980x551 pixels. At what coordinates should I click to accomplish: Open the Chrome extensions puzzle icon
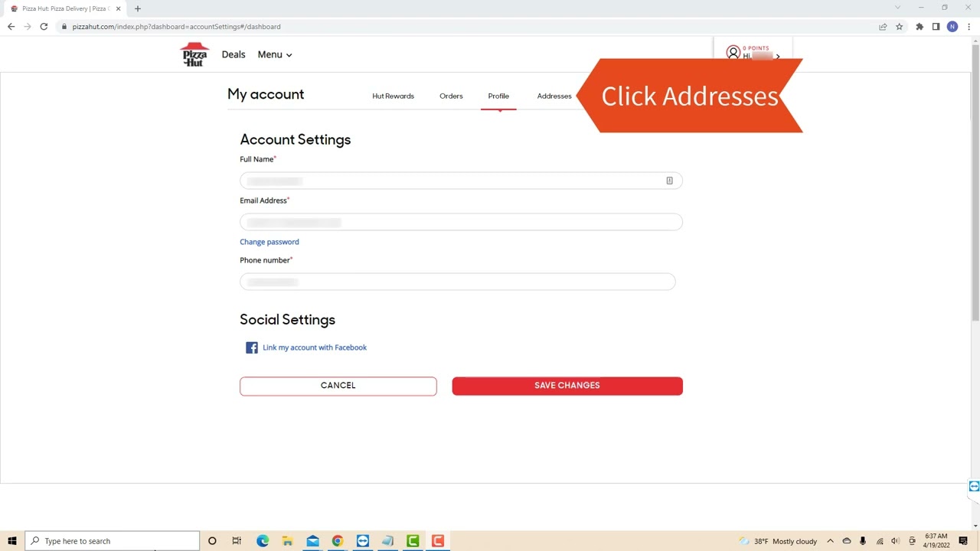click(x=920, y=26)
